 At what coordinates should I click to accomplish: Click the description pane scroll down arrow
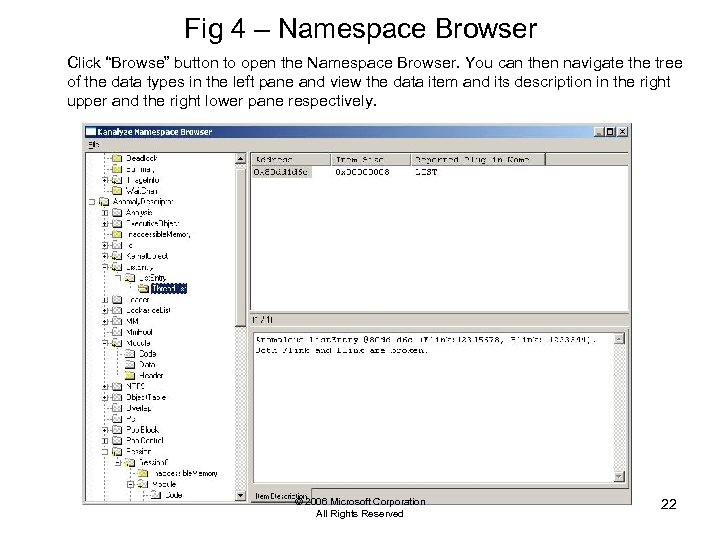[x=619, y=476]
